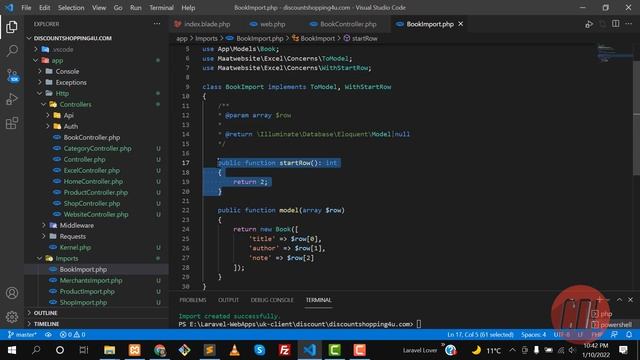Open the taskbar search icon
640x360 pixels.
[x=36, y=350]
